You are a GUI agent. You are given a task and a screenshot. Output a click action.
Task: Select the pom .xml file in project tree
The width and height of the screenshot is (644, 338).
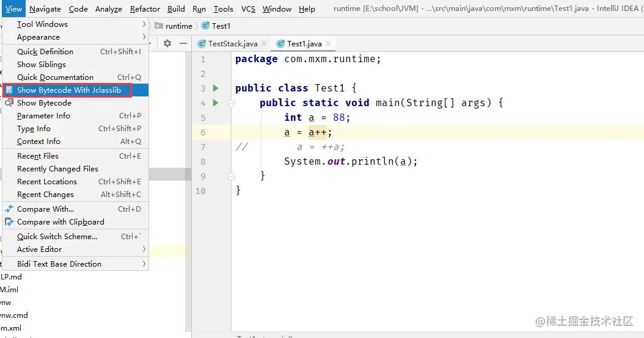pos(10,328)
